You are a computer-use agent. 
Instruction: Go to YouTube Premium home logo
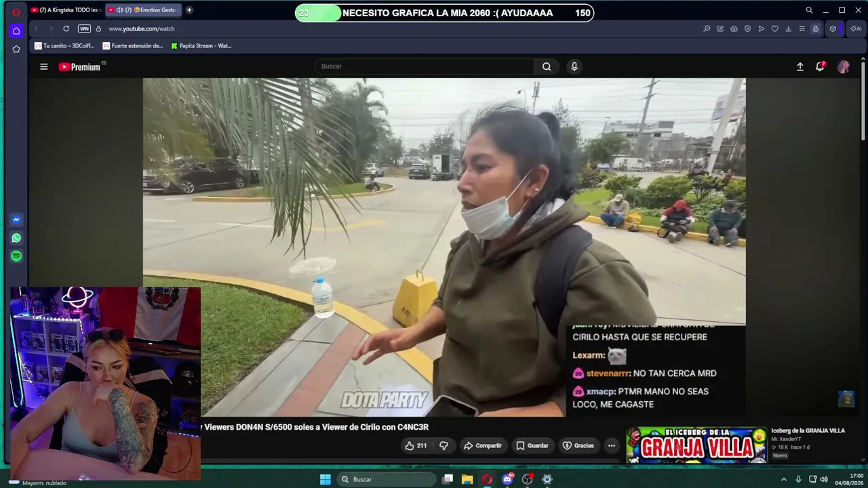click(79, 66)
